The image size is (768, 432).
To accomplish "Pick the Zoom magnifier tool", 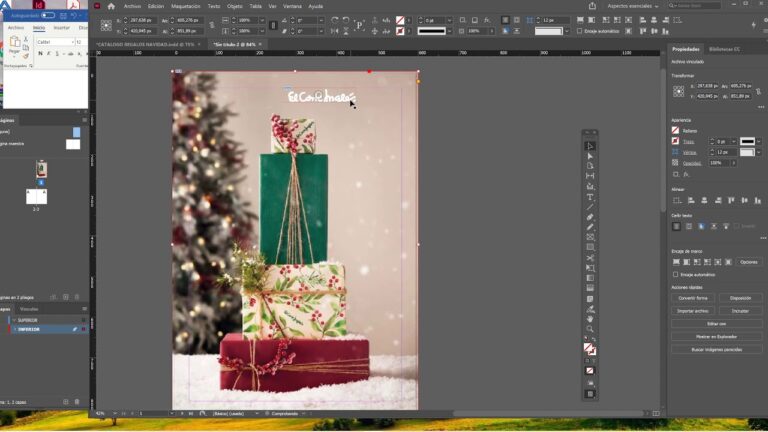I will click(x=590, y=329).
